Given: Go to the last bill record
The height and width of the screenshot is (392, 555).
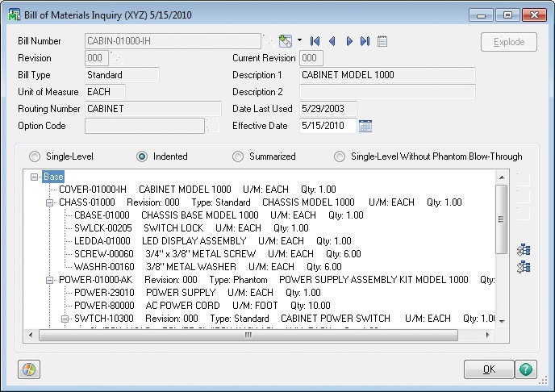Looking at the screenshot, I should 365,41.
